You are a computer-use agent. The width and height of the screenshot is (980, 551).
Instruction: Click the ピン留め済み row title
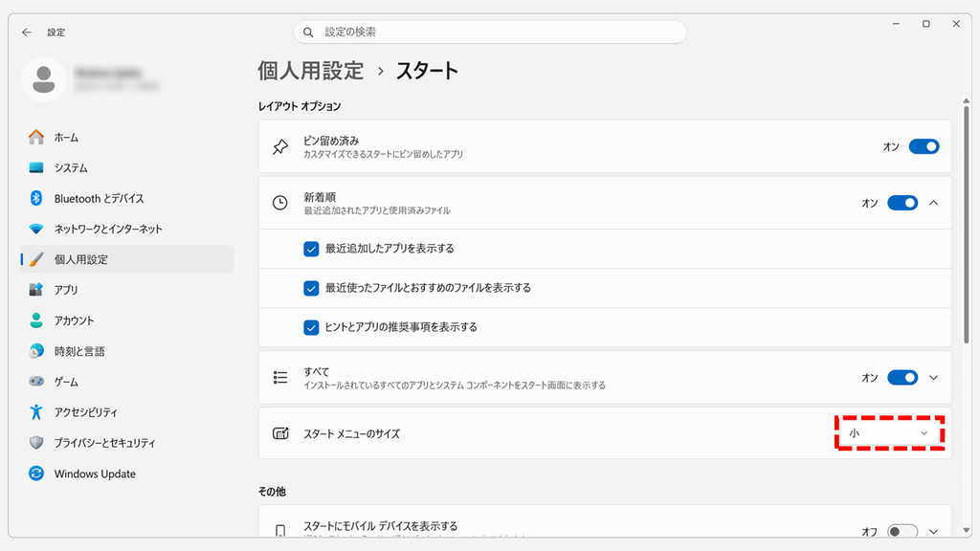(x=331, y=141)
